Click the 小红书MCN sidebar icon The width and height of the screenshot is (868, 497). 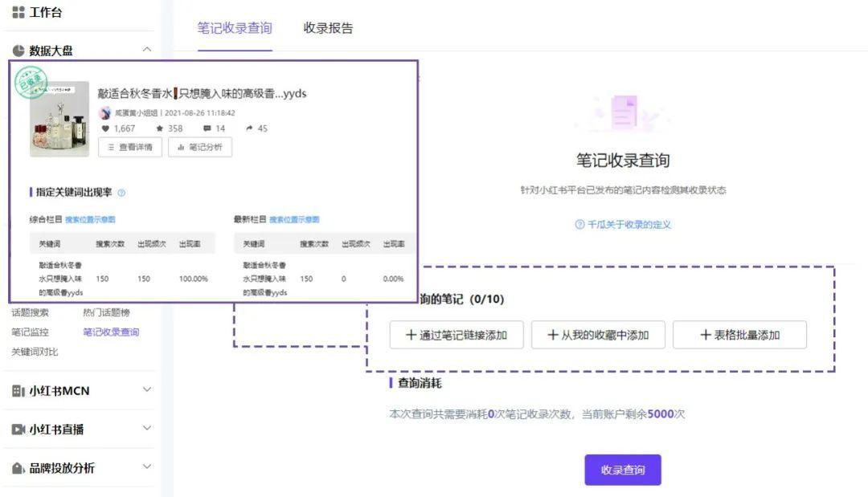(17, 391)
